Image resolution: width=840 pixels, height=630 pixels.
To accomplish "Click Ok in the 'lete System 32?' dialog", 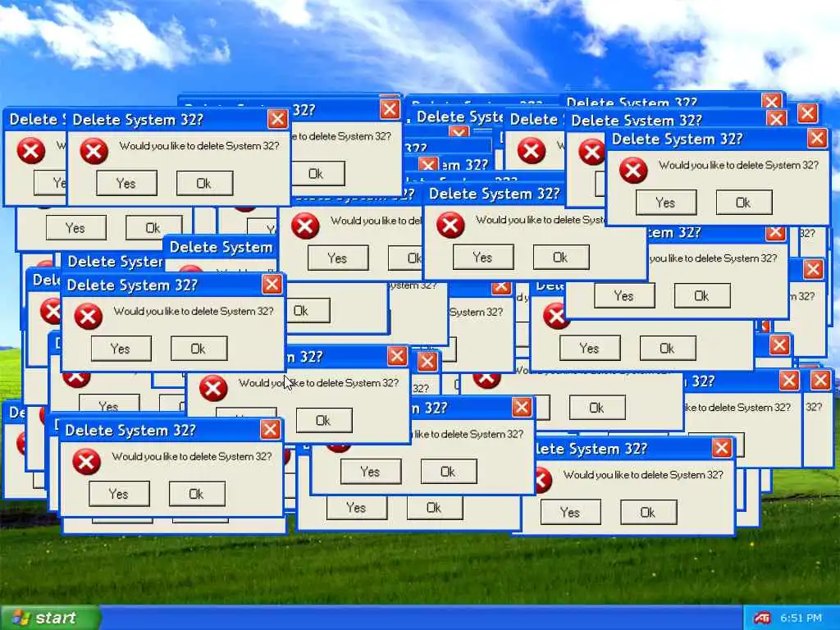I will 648,513.
